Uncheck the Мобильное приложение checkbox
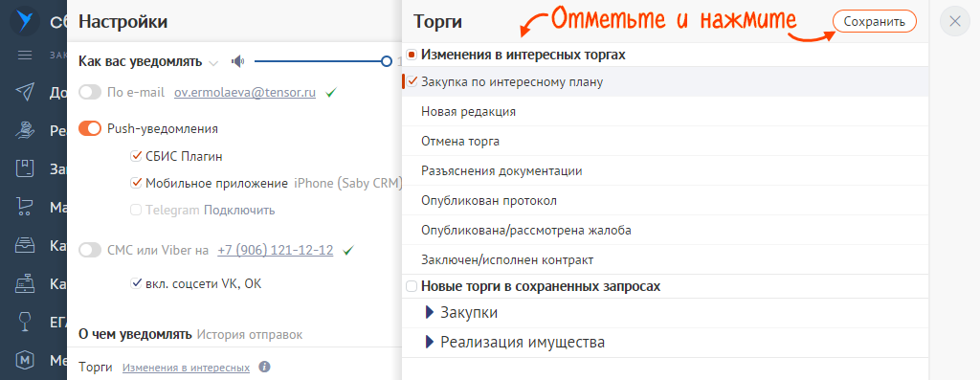The image size is (980, 380). [x=136, y=183]
